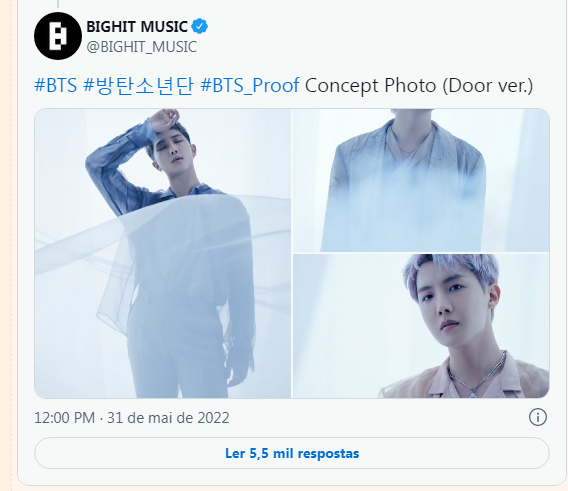Click the thread connector line above the avatar
568x491 pixels.
58,4
